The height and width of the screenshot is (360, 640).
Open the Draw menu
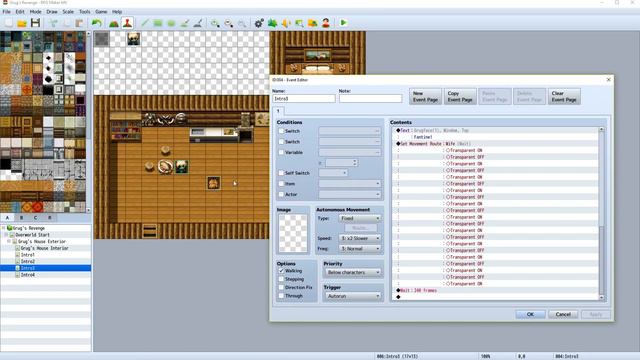tap(52, 12)
